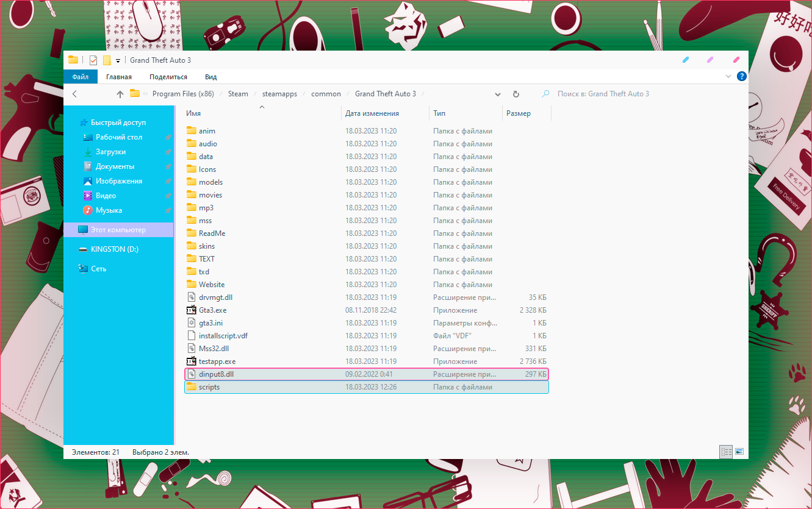Select the Icons folder name
Image resolution: width=812 pixels, height=509 pixels.
tap(207, 169)
